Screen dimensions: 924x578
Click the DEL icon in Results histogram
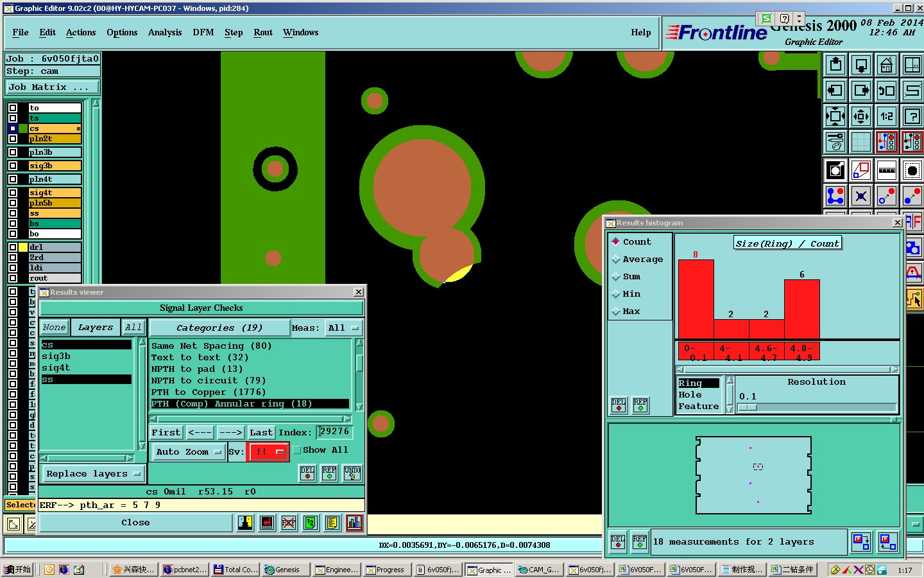tap(618, 405)
